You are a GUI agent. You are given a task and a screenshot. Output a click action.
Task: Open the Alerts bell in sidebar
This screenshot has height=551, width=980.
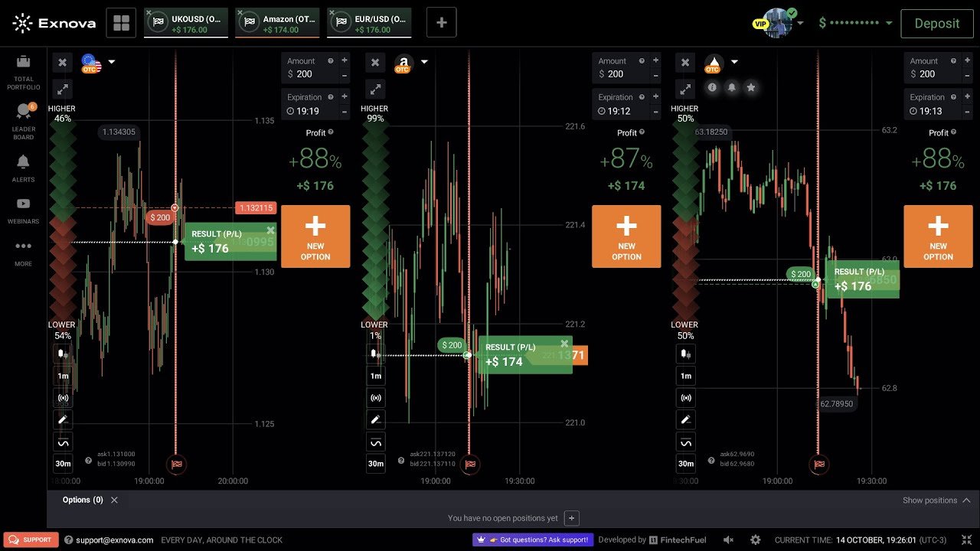pyautogui.click(x=24, y=167)
